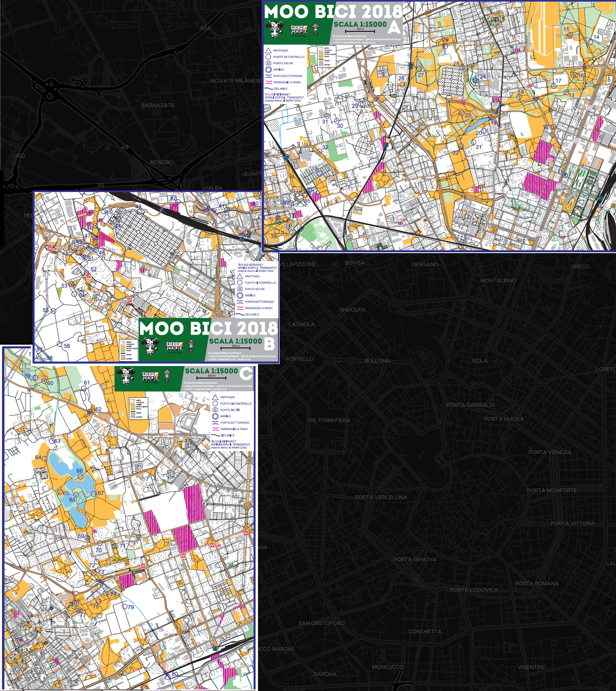Click the BARANZATE map label
This screenshot has height=691, width=616.
tap(158, 105)
